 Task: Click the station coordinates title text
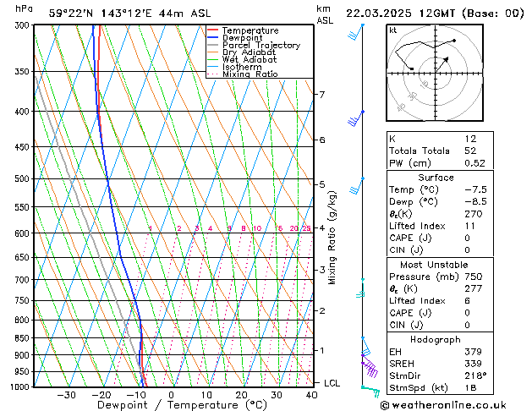click(x=129, y=14)
